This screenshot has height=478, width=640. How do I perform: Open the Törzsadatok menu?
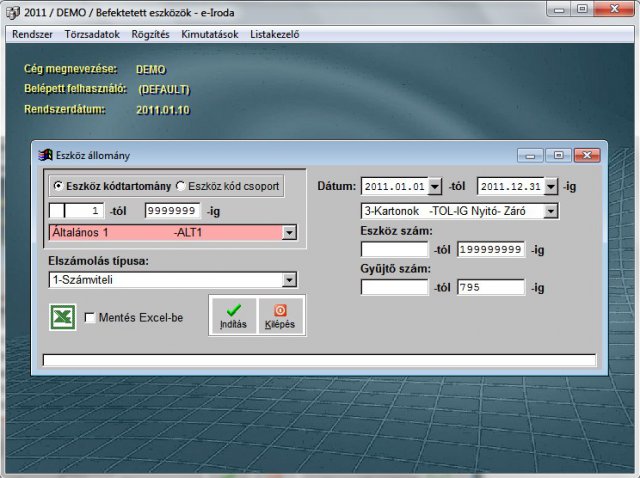click(93, 34)
